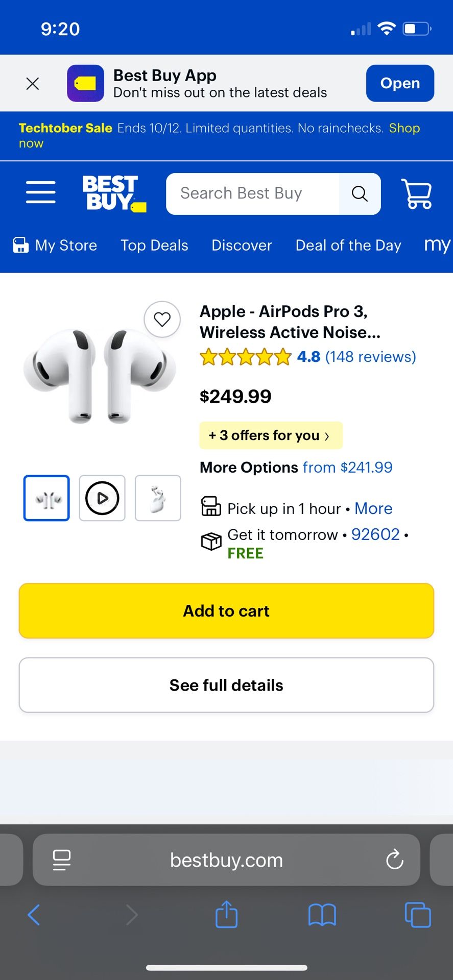Viewport: 453px width, 980px height.
Task: Go back with Safari back arrow
Action: [x=34, y=914]
